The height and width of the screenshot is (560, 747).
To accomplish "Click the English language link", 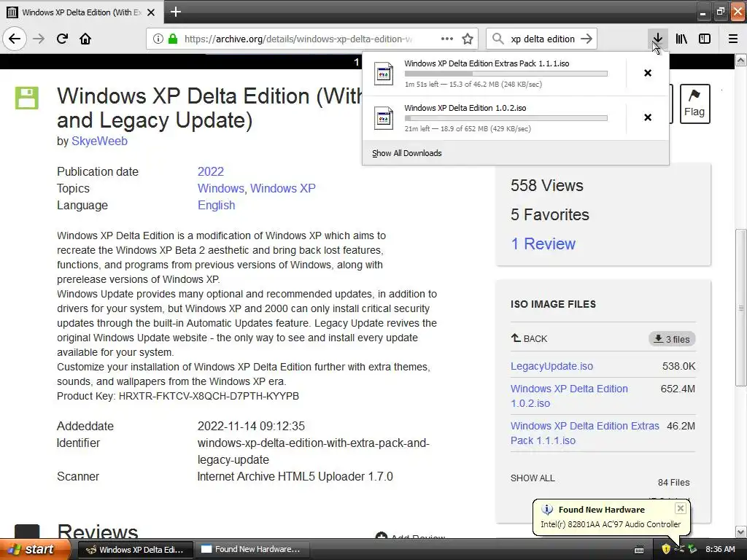I will (x=216, y=205).
